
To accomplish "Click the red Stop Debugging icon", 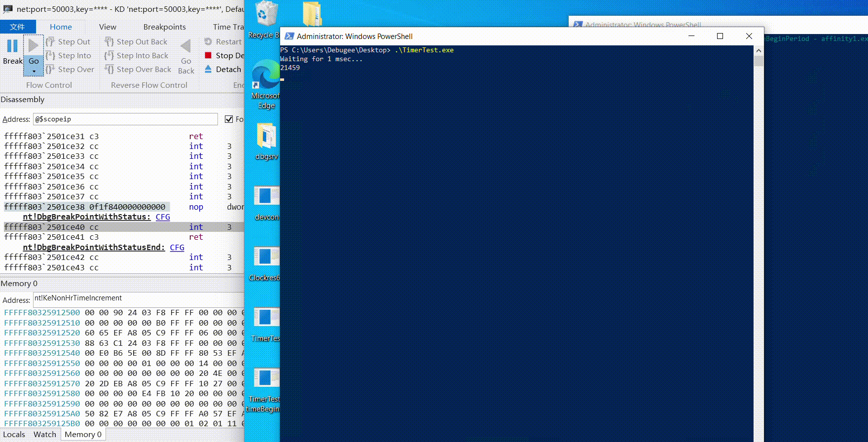I will [208, 55].
